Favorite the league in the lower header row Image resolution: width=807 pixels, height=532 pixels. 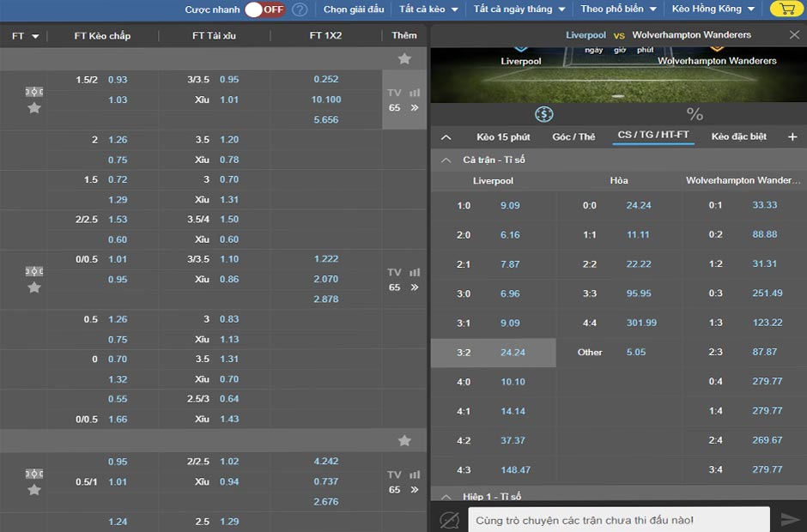tap(404, 441)
